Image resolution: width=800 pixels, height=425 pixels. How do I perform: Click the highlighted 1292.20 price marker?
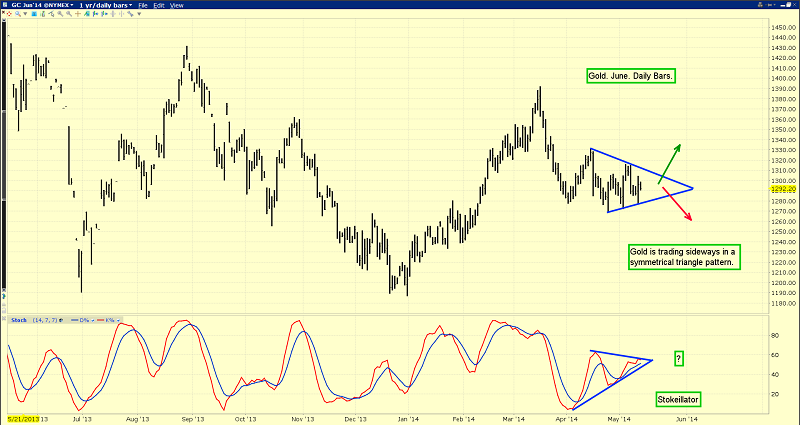[782, 189]
